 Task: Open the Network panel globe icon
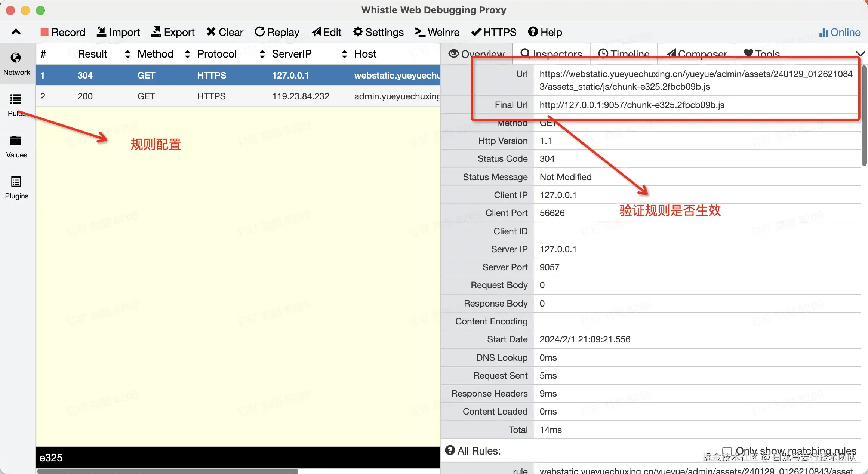(x=16, y=58)
